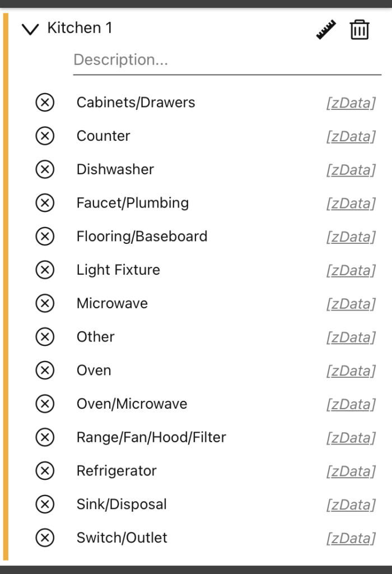Viewport: 392px width, 574px height.
Task: Open zData for Range/Fan/Hood/Filter
Action: (351, 438)
